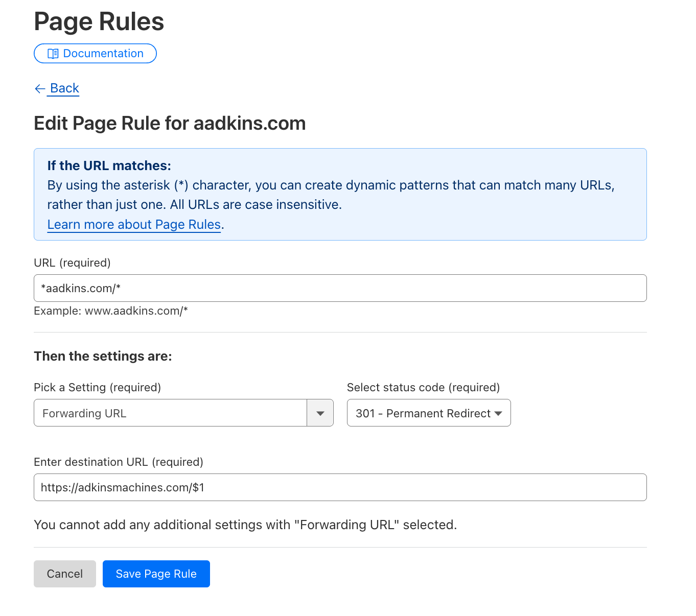The width and height of the screenshot is (696, 616).
Task: Click the "Select status code (required)" label
Action: point(423,387)
